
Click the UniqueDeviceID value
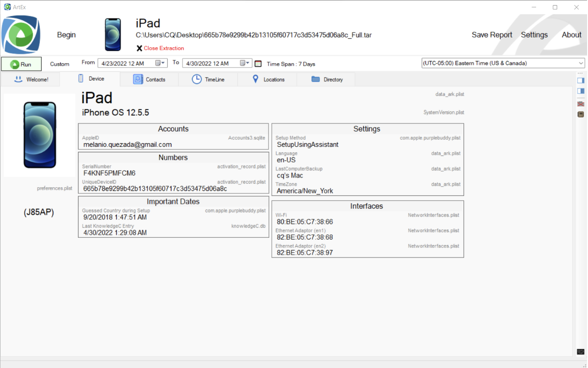tap(155, 189)
